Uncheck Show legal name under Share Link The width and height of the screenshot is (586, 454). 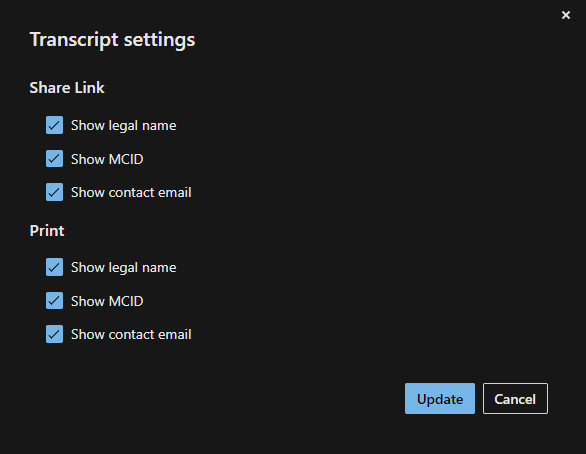(54, 125)
